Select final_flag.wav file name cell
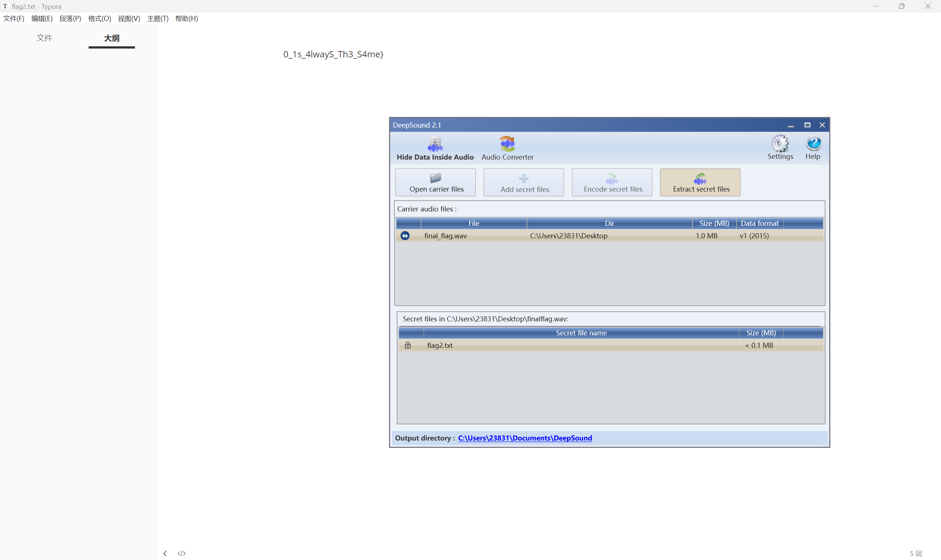 (445, 236)
